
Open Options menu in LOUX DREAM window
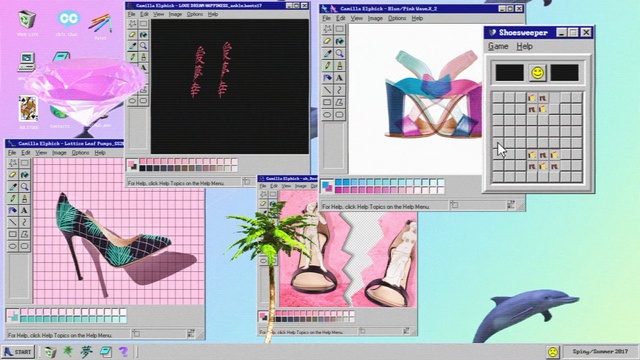[x=195, y=14]
